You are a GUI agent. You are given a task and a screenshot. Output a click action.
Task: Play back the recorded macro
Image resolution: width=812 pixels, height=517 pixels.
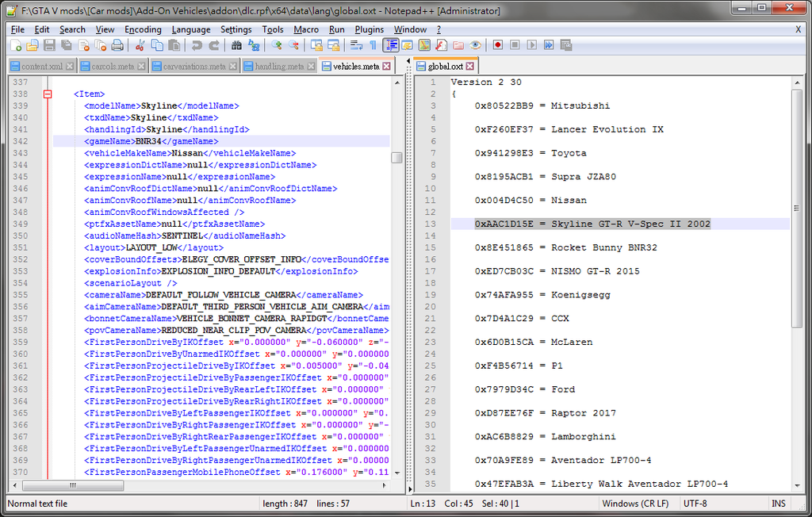pyautogui.click(x=532, y=45)
